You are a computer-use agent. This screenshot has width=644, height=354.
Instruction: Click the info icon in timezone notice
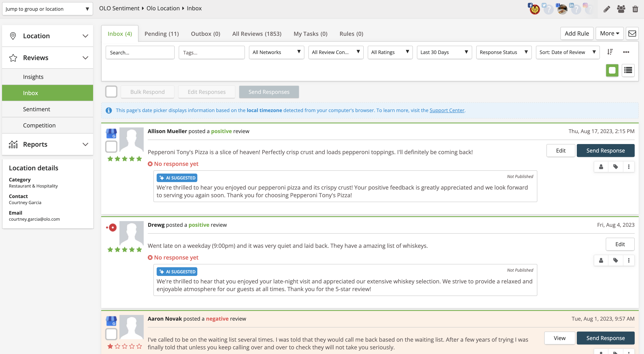click(x=108, y=110)
